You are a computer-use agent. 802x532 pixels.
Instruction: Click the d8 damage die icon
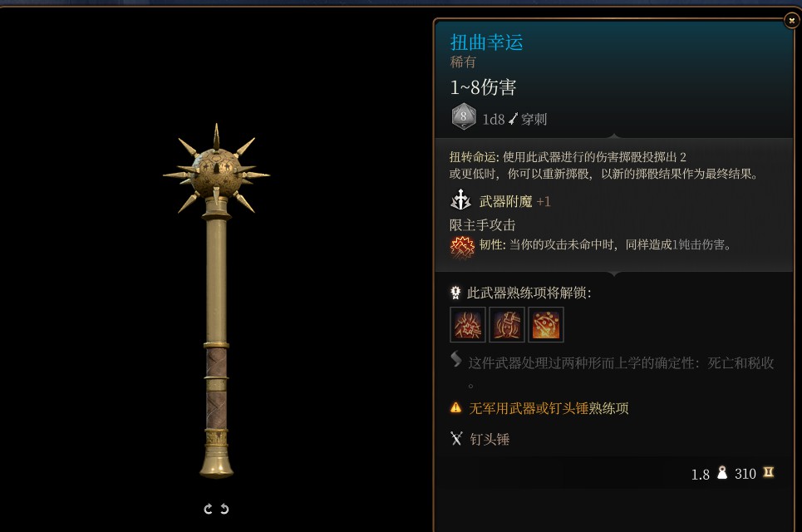[x=464, y=116]
